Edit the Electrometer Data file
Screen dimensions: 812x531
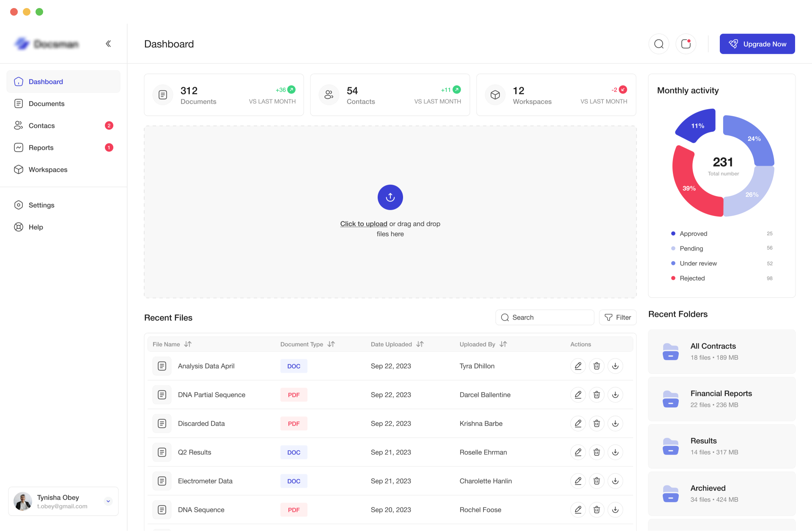click(x=578, y=481)
